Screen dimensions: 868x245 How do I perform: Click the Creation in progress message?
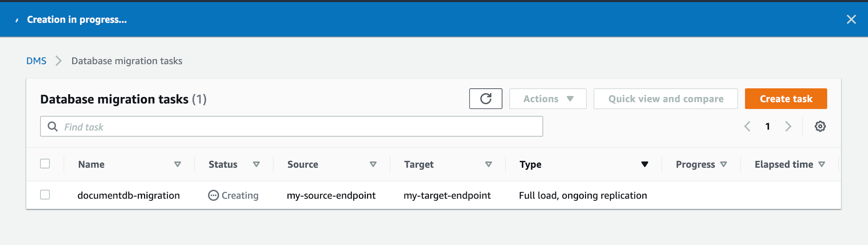(x=77, y=20)
